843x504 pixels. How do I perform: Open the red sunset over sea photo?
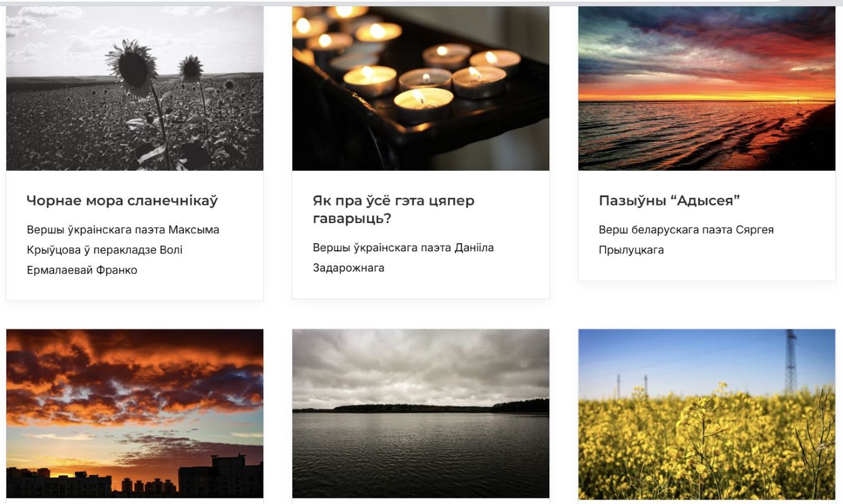[707, 88]
